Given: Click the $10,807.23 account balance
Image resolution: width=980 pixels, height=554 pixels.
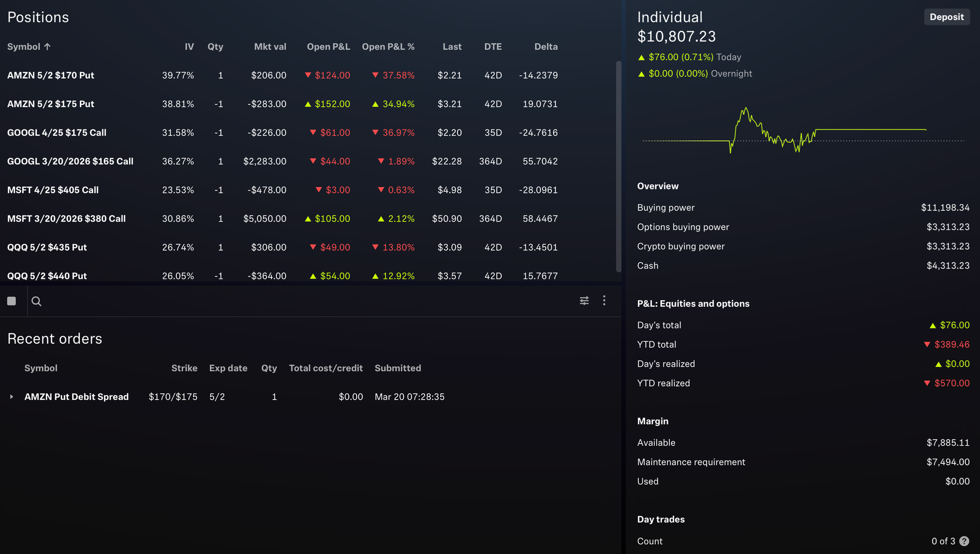Looking at the screenshot, I should click(676, 36).
